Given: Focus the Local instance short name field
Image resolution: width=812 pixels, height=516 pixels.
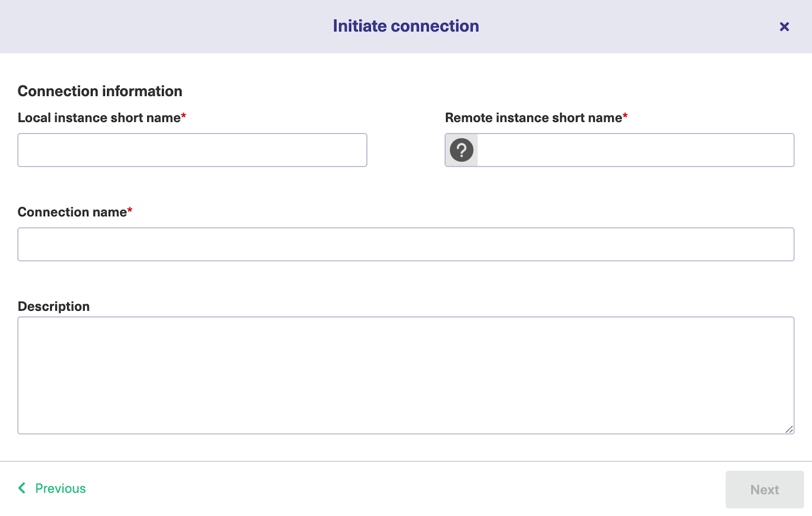Looking at the screenshot, I should tap(192, 150).
